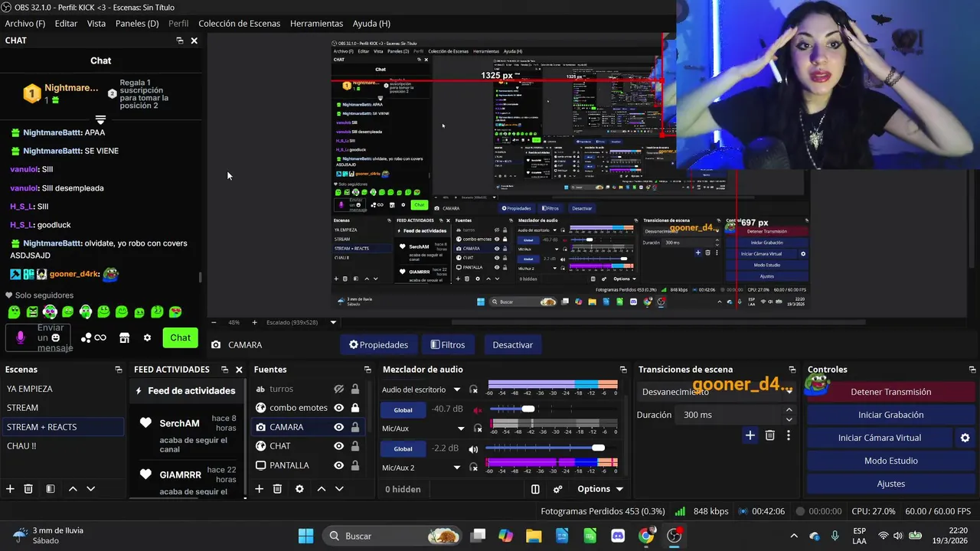
Task: Open the Vista menu
Action: (x=96, y=24)
